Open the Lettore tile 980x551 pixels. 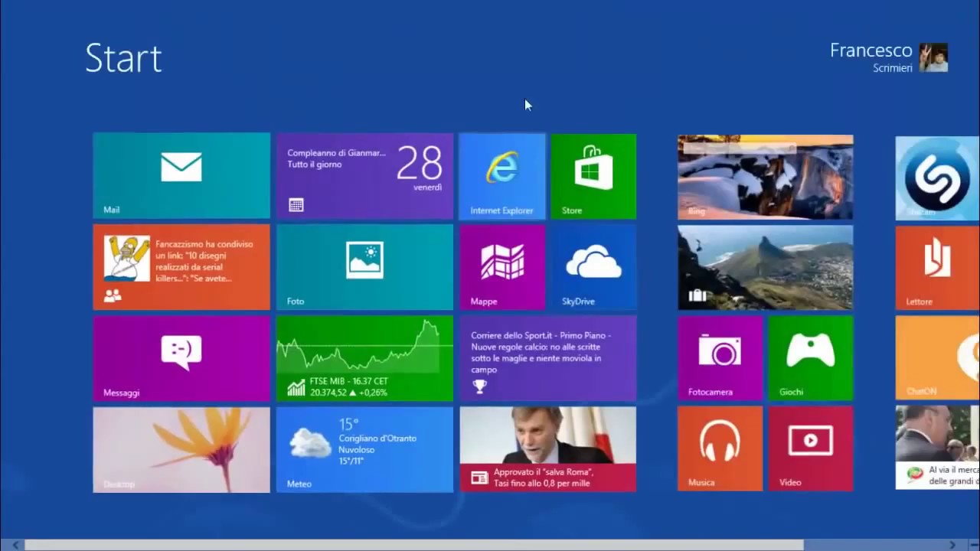[938, 268]
